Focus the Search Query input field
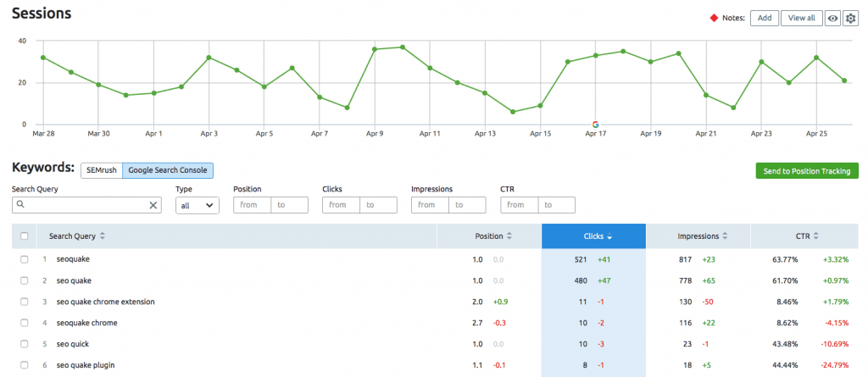 coord(87,205)
